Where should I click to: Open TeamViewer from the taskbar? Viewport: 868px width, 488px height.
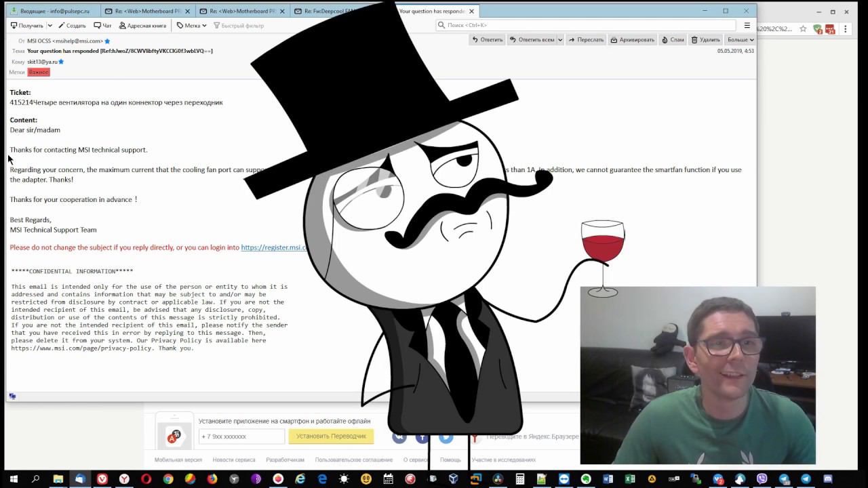click(564, 479)
